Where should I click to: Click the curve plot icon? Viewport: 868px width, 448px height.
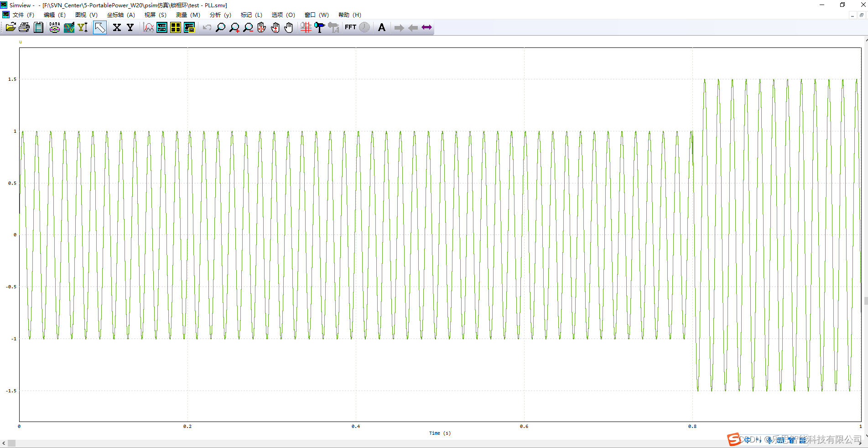point(149,27)
